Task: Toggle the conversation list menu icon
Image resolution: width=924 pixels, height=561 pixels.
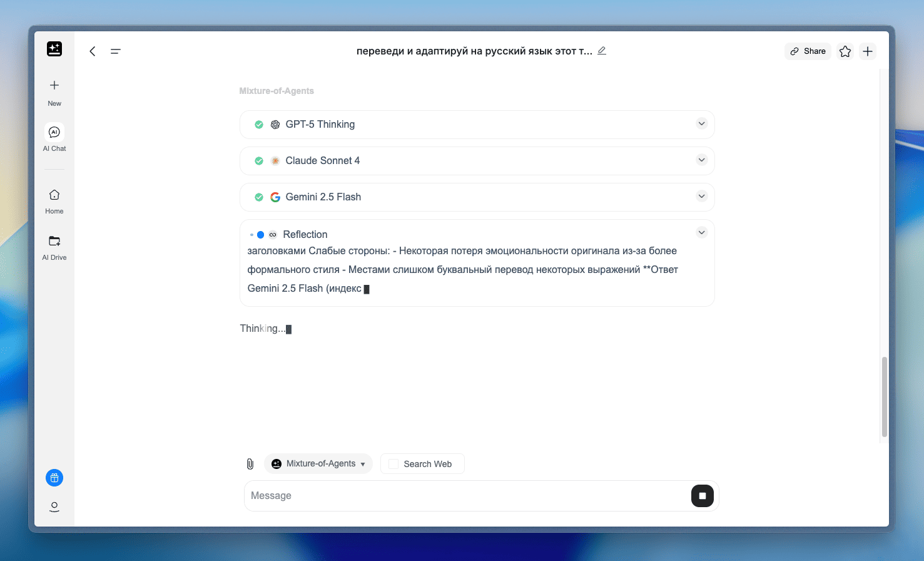Action: tap(116, 51)
